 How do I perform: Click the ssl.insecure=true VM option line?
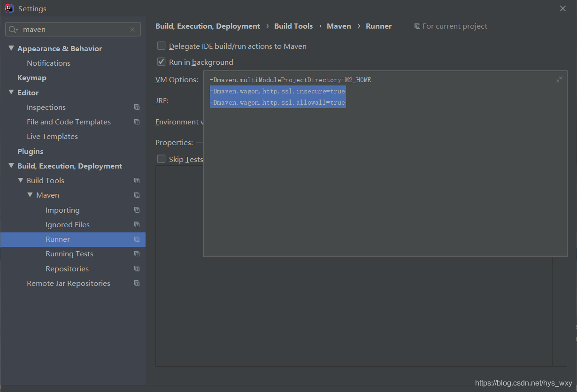(277, 92)
